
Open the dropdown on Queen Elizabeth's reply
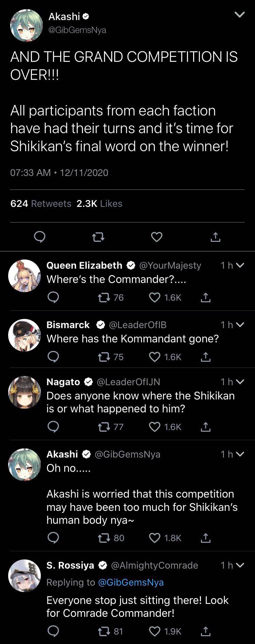pyautogui.click(x=241, y=265)
